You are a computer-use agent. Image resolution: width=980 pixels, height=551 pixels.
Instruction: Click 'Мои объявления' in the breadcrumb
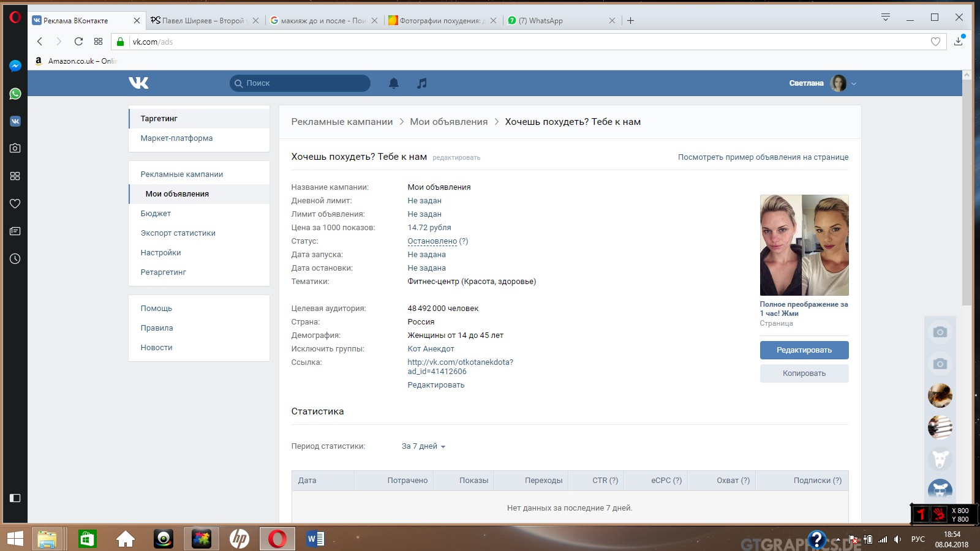(x=449, y=122)
